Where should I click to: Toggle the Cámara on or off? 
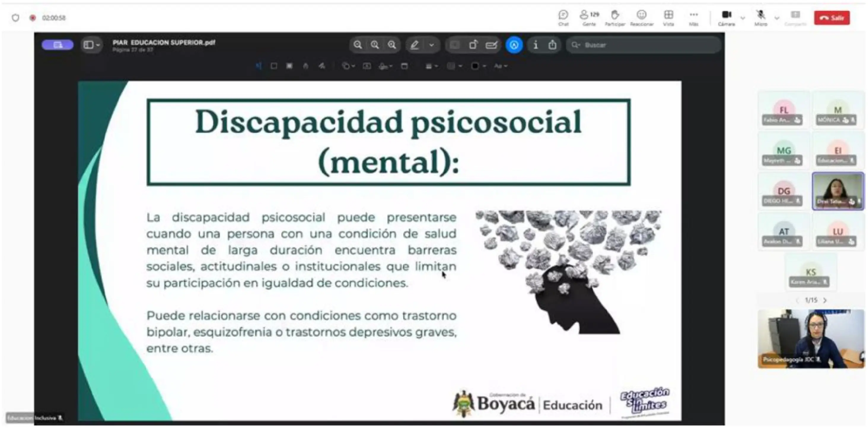tap(727, 18)
